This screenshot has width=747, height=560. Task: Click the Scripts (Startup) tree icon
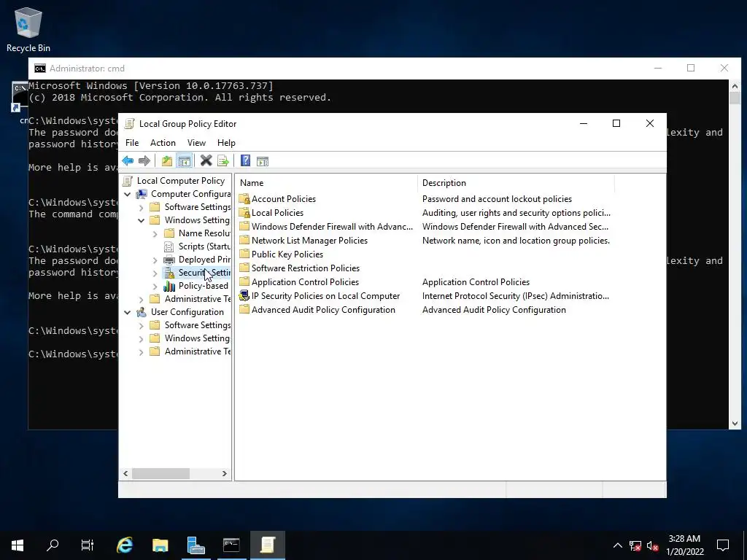tap(169, 246)
